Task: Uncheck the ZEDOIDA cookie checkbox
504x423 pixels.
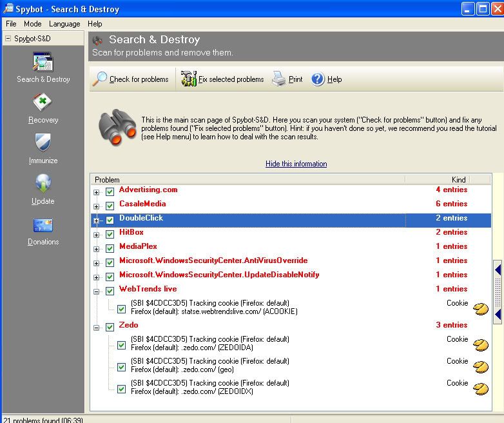Action: 122,346
